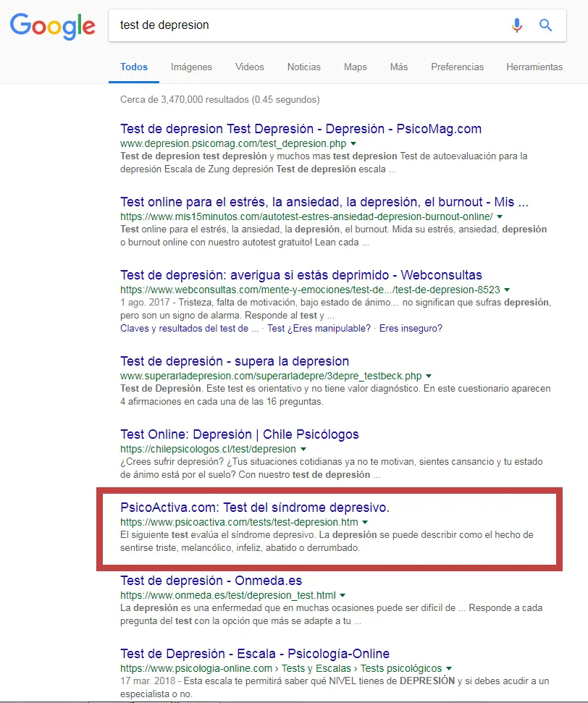Select the Todos tab

pyautogui.click(x=134, y=67)
